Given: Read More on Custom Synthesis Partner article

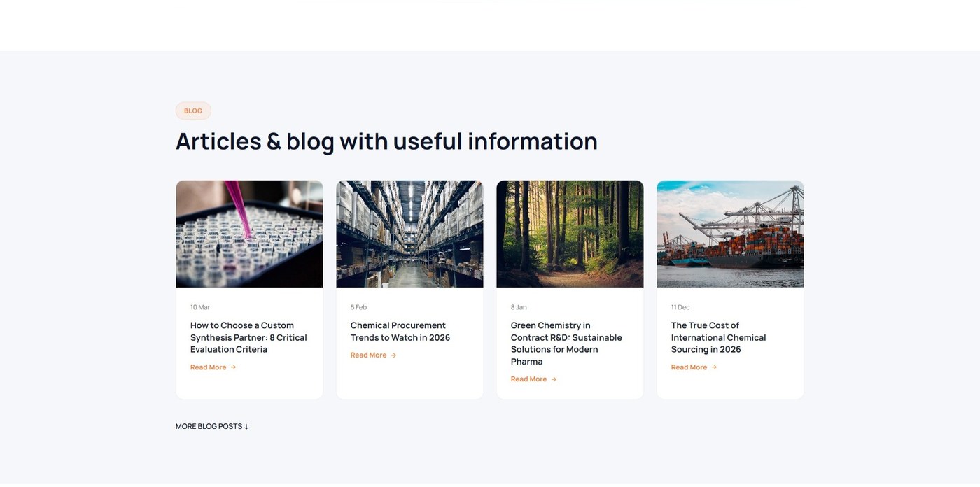Looking at the screenshot, I should tap(209, 367).
